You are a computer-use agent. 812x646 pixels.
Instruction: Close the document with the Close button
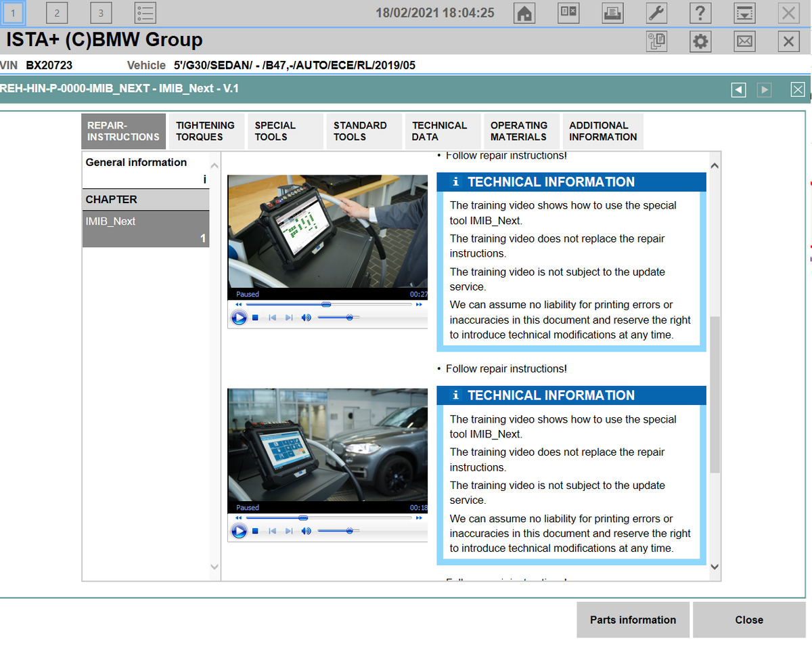pyautogui.click(x=749, y=620)
